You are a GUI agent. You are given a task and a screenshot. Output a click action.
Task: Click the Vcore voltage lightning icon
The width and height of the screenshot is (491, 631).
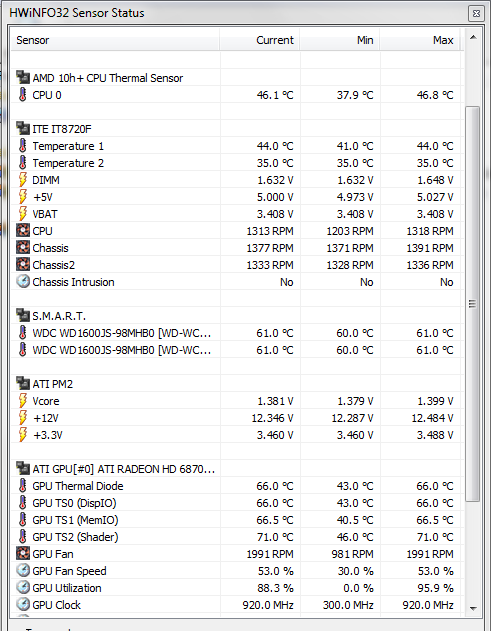coord(23,401)
